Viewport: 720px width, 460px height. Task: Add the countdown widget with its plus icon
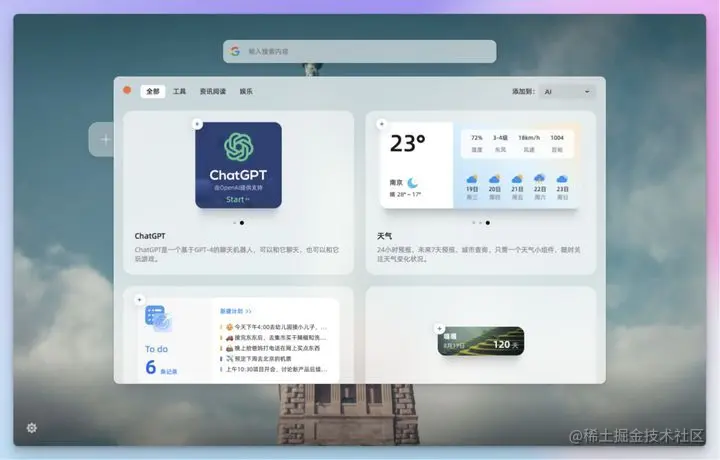pyautogui.click(x=439, y=329)
